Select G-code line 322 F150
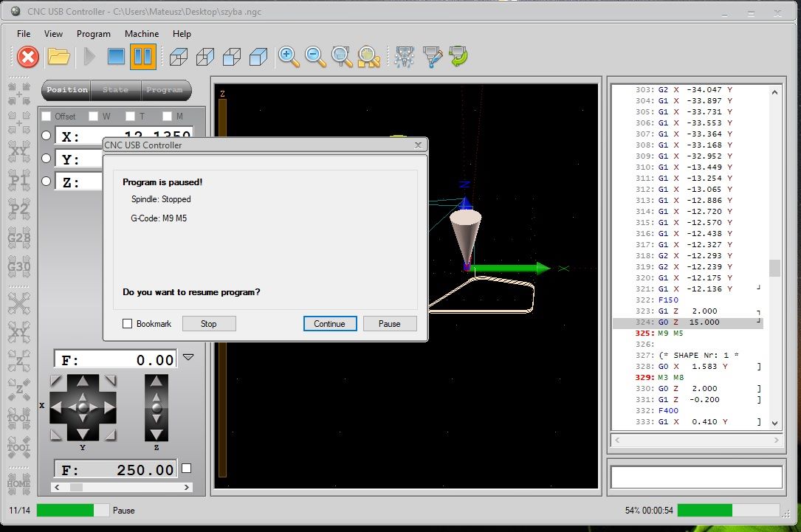The width and height of the screenshot is (801, 532). click(687, 300)
